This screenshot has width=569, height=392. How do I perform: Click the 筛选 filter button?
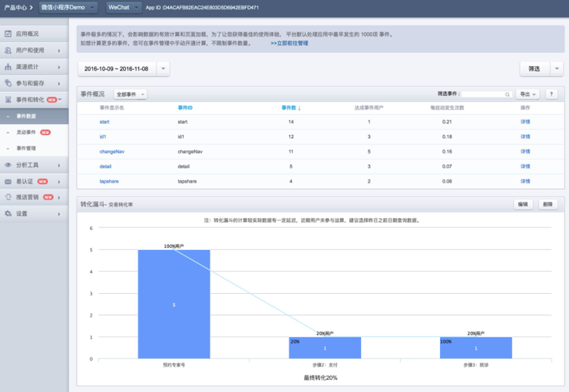(534, 69)
